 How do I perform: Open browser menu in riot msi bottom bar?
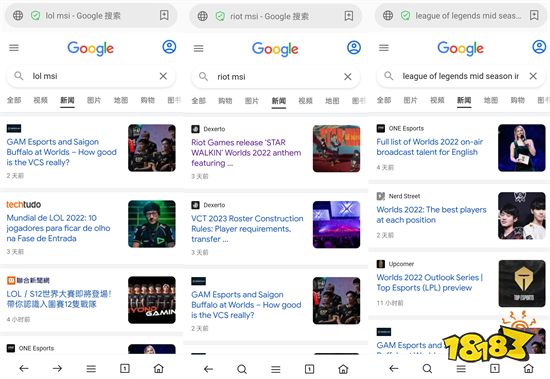pyautogui.click(x=276, y=369)
